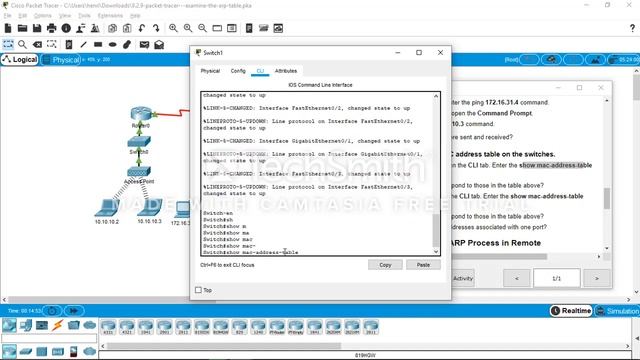Go to previous instruction page
The image size is (640, 360).
pyautogui.click(x=516, y=278)
